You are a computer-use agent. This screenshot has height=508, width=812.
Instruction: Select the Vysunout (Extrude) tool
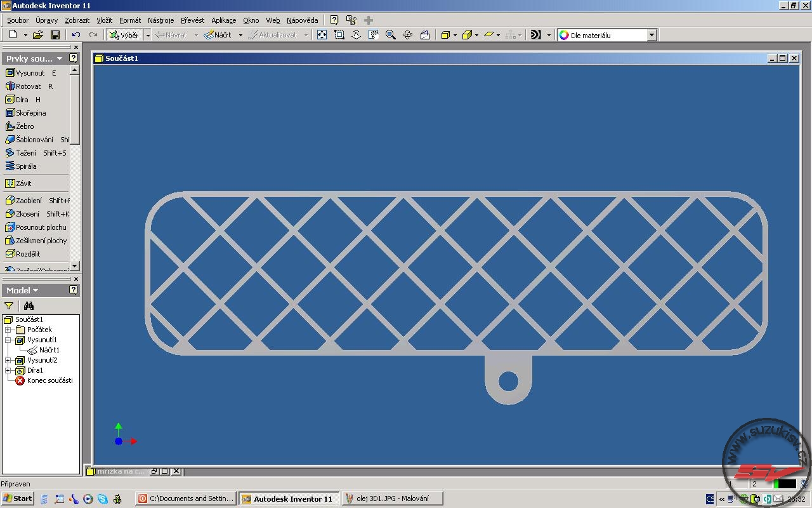click(30, 73)
